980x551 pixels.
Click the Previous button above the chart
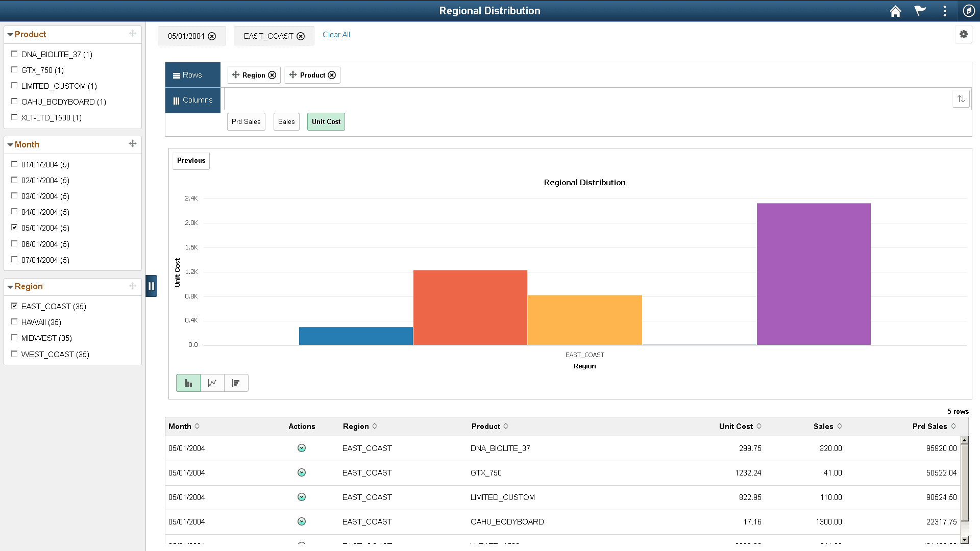(x=190, y=160)
